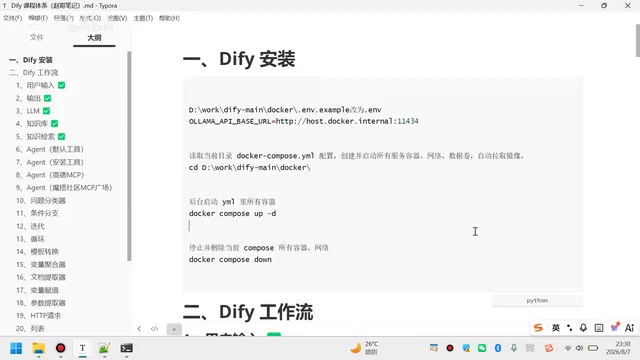Jump to outline heading 一、Dify 安装
The image size is (640, 360).
click(x=31, y=60)
